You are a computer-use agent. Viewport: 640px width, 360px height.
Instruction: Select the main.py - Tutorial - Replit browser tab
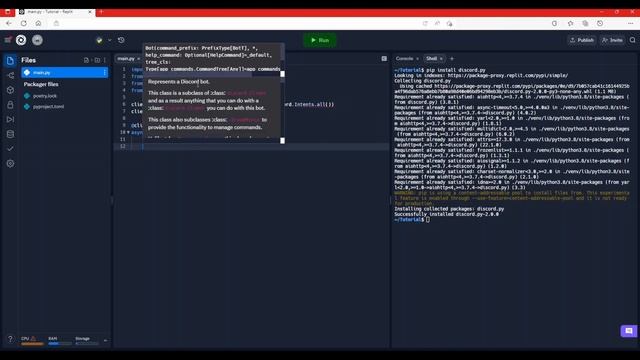pyautogui.click(x=55, y=12)
